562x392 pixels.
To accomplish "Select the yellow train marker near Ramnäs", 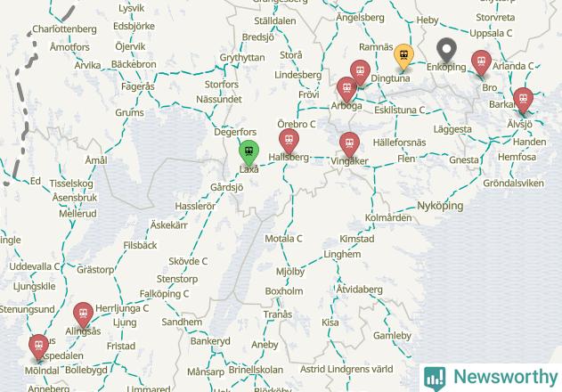I will coord(403,56).
